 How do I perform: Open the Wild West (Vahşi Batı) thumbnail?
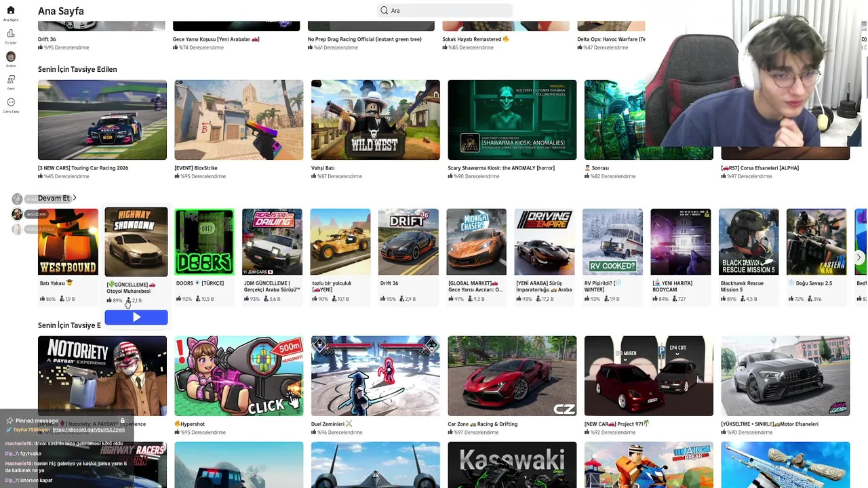pos(375,120)
